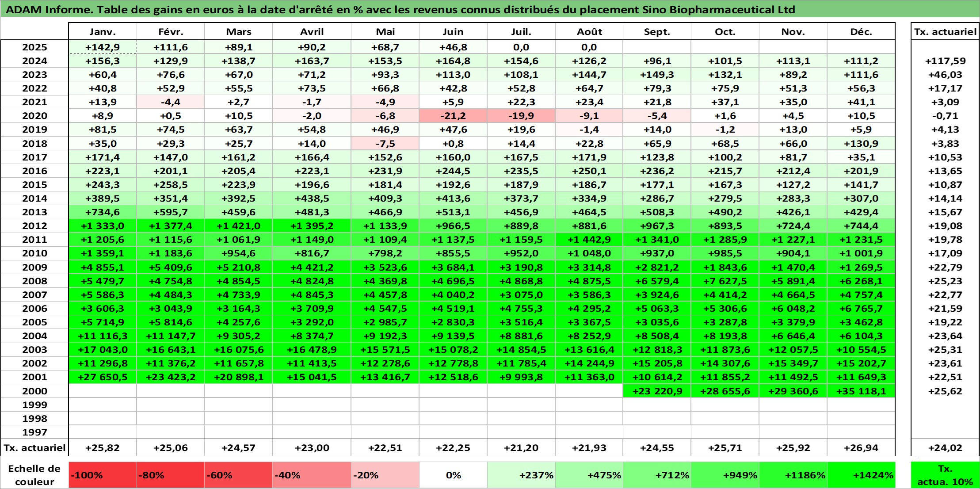Select the Sept. column header
This screenshot has width=980, height=489.
click(x=657, y=31)
